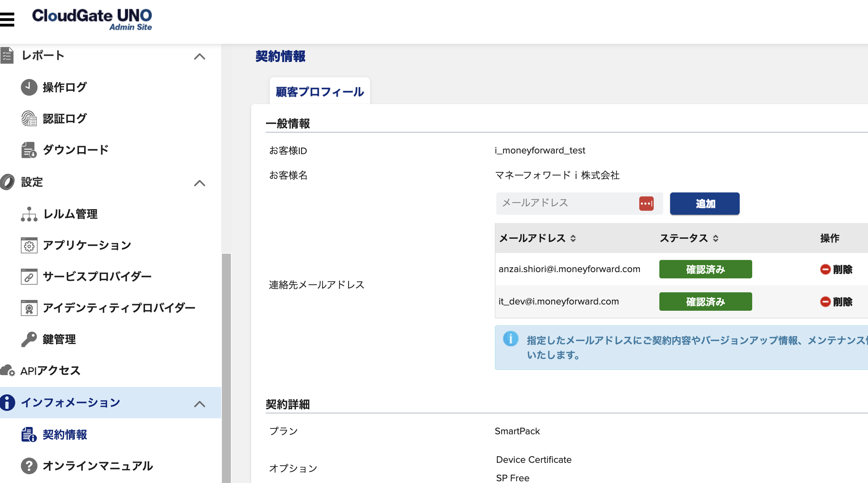Click the CloudGate UNO Admin Site logo
868x483 pixels.
[x=92, y=19]
